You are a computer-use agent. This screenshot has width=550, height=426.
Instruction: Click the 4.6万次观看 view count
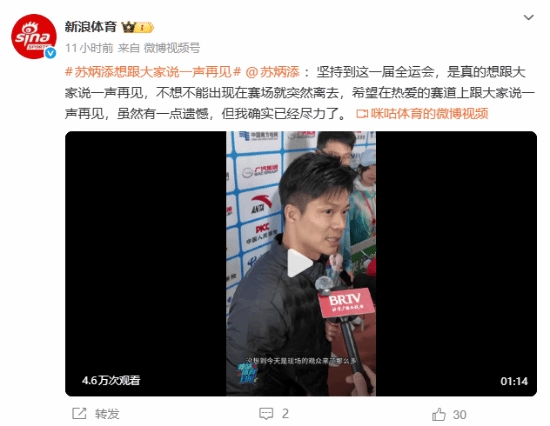pyautogui.click(x=111, y=380)
